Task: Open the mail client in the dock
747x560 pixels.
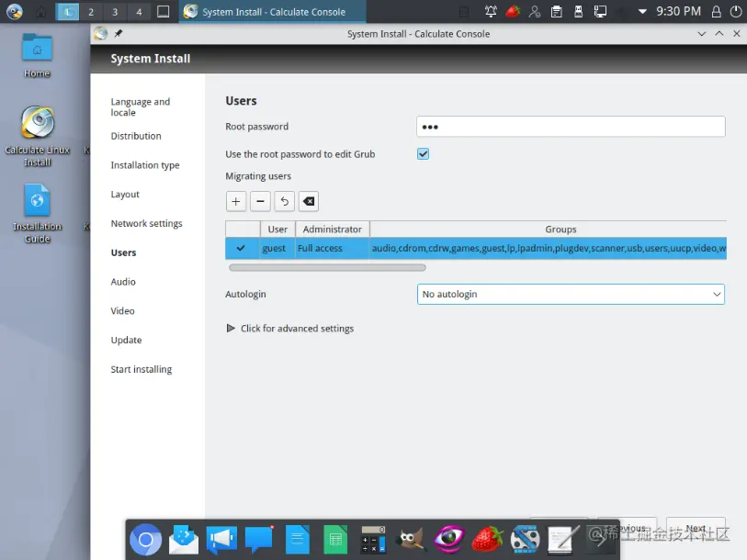Action: [184, 540]
